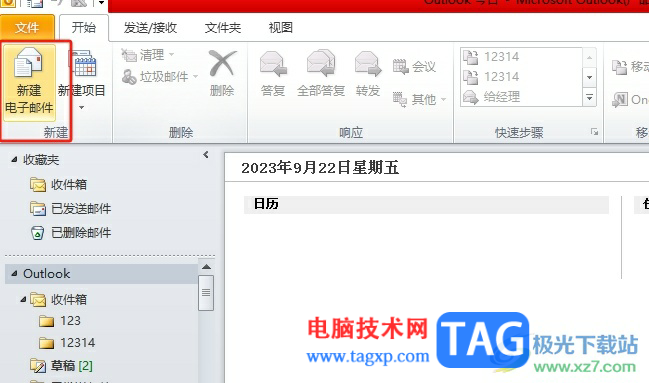649x383 pixels.
Task: Open the 12314 subfolder
Action: coord(67,343)
